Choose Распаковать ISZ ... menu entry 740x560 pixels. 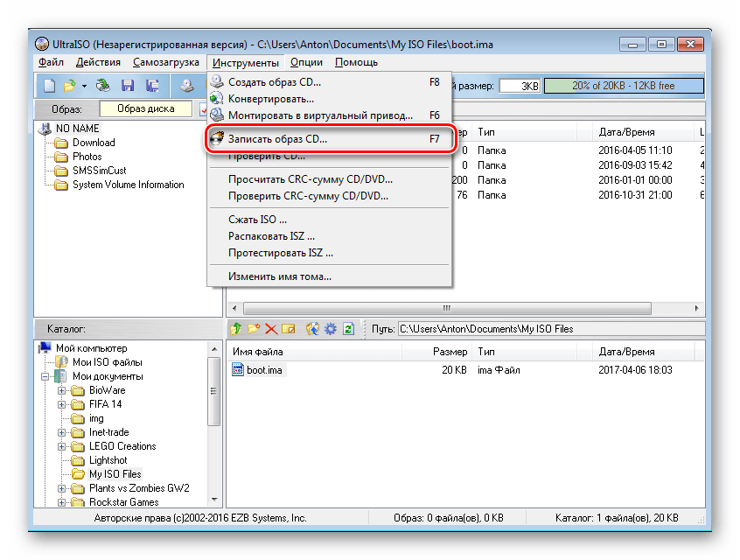click(x=330, y=236)
